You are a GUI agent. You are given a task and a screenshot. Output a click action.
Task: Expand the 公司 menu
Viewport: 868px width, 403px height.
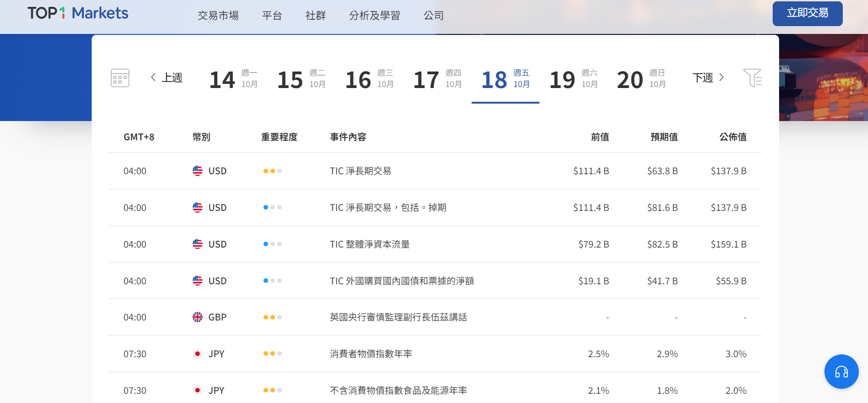pos(434,16)
